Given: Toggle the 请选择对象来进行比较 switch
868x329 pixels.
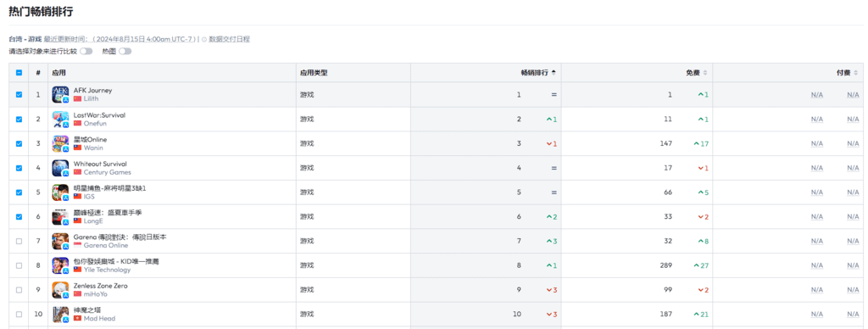Looking at the screenshot, I should pyautogui.click(x=86, y=51).
